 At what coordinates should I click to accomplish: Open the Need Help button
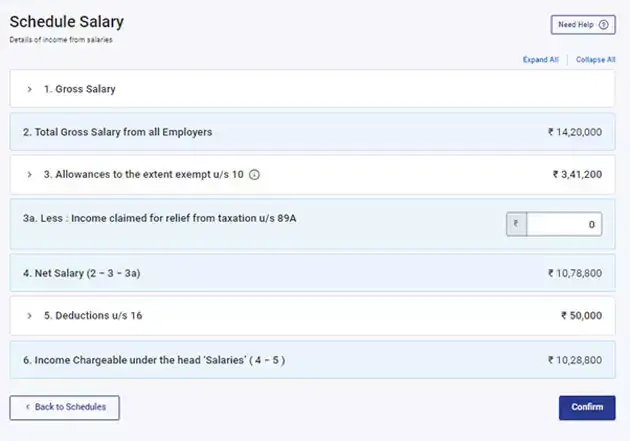pos(583,25)
